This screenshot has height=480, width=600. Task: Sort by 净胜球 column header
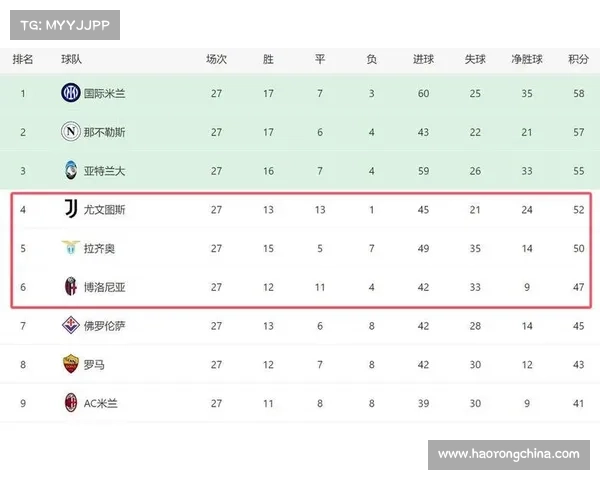[x=527, y=59]
